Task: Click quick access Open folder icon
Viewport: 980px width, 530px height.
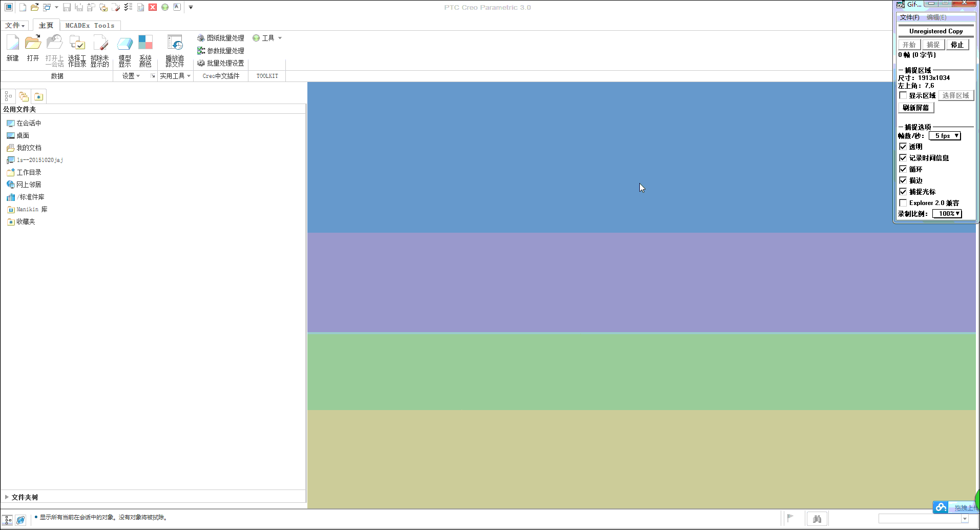Action: coord(34,7)
